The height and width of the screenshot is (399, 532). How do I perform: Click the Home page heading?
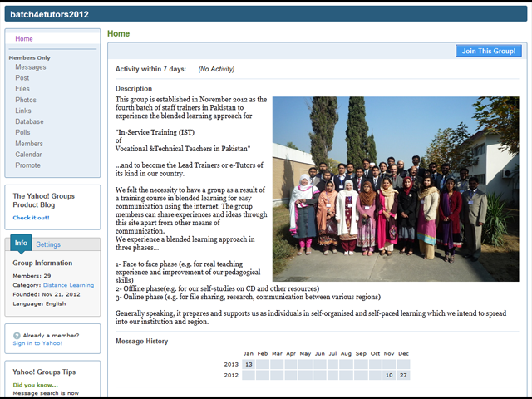pos(118,33)
